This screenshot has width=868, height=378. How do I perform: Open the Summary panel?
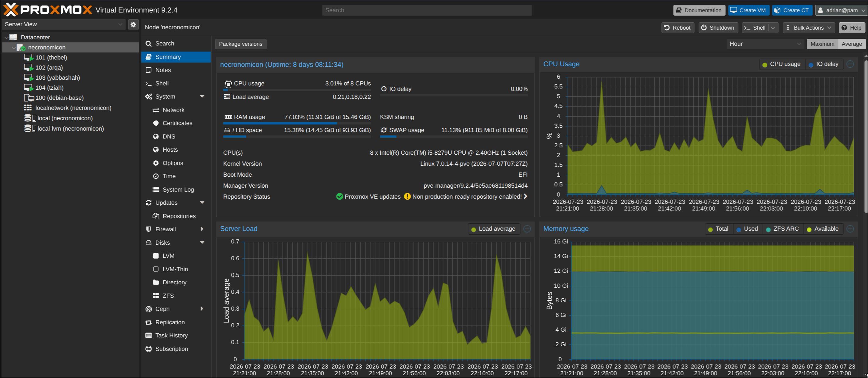176,57
